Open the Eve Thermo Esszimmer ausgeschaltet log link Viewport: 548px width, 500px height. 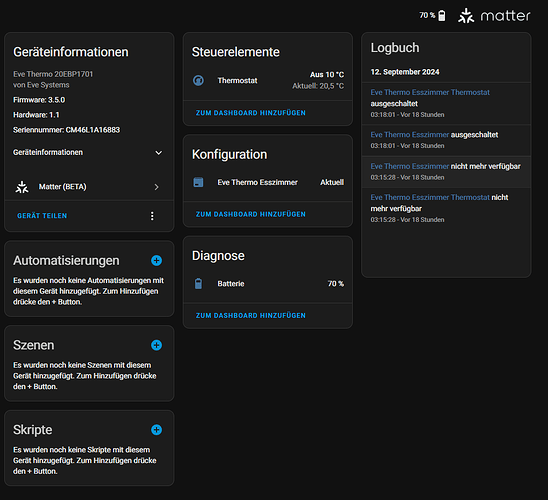click(410, 135)
